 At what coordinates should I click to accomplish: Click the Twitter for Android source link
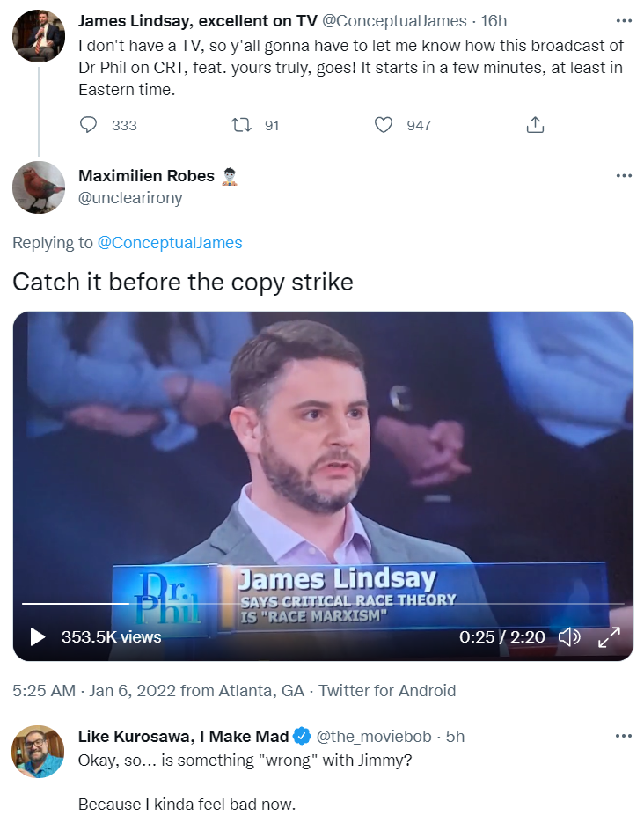[387, 690]
